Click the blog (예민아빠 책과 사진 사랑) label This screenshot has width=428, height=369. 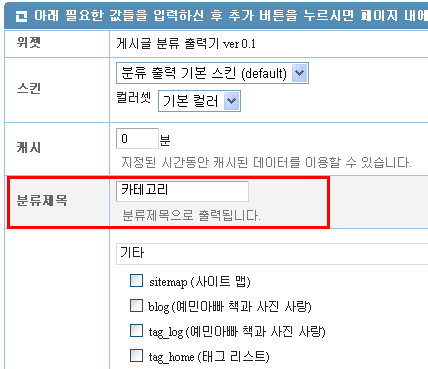pos(230,307)
